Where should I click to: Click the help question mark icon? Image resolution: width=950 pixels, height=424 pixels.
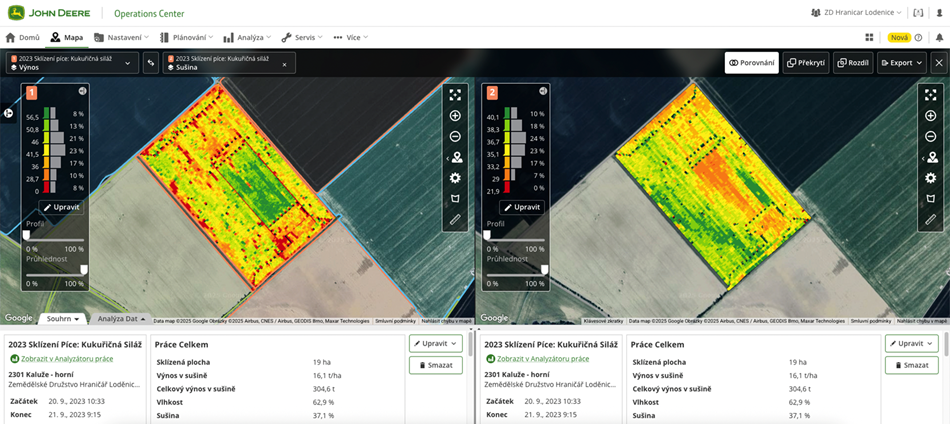918,38
